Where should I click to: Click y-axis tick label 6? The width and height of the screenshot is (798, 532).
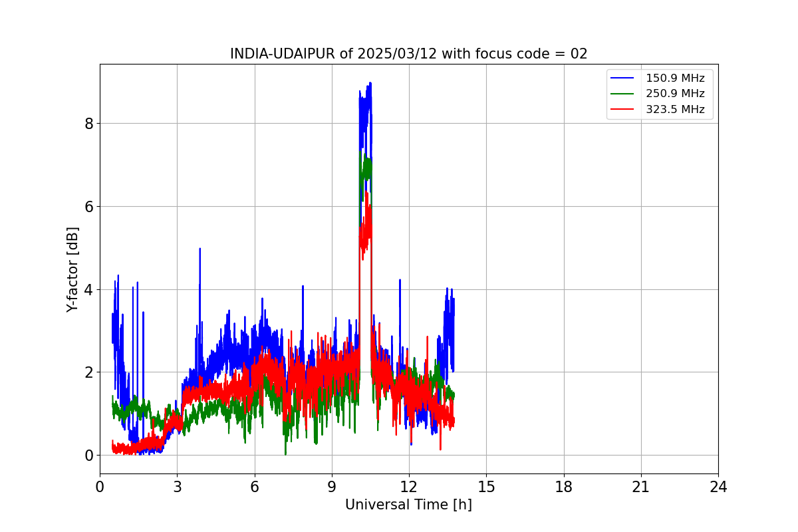(x=88, y=207)
